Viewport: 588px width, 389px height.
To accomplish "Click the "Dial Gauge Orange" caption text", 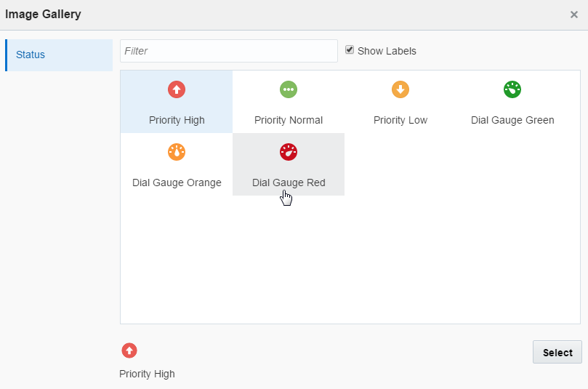I will pos(177,183).
